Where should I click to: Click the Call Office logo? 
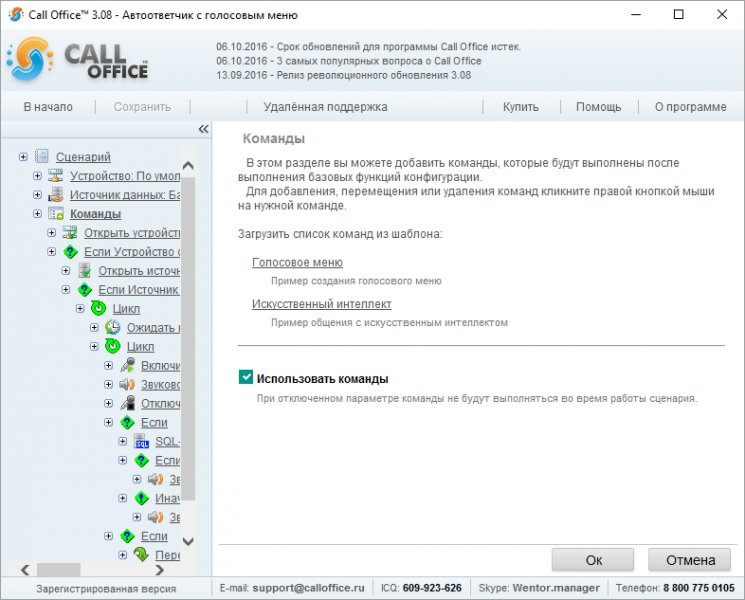pyautogui.click(x=77, y=60)
